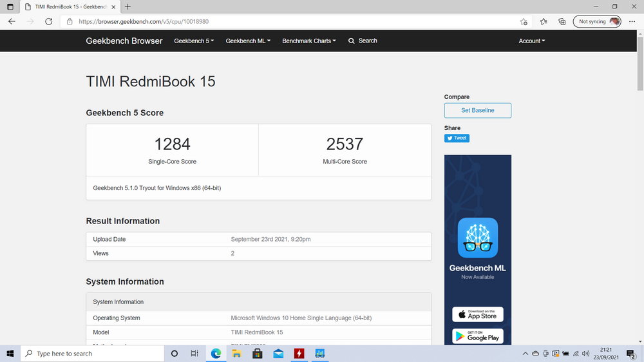This screenshot has height=362, width=644.
Task: Open the tab actions menu icon
Action: coord(10,6)
